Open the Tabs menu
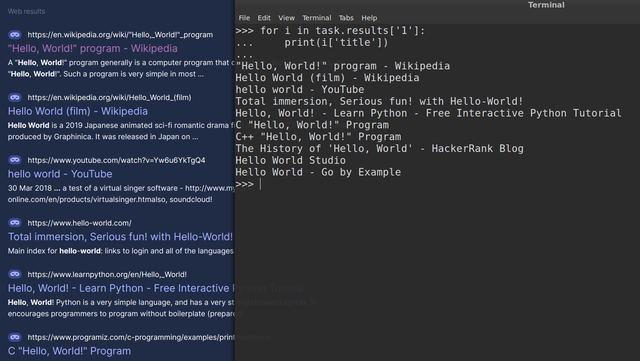Image resolution: width=640 pixels, height=361 pixels. 346,18
